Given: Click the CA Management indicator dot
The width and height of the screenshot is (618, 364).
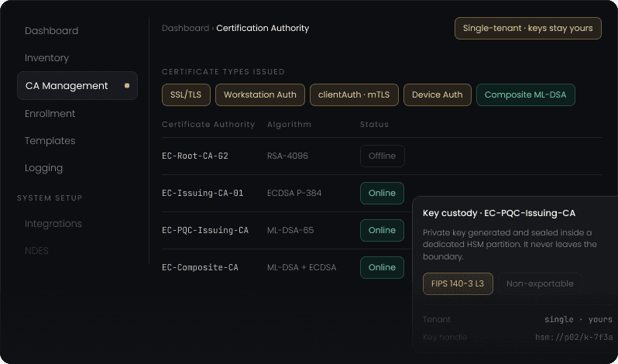Looking at the screenshot, I should point(127,85).
